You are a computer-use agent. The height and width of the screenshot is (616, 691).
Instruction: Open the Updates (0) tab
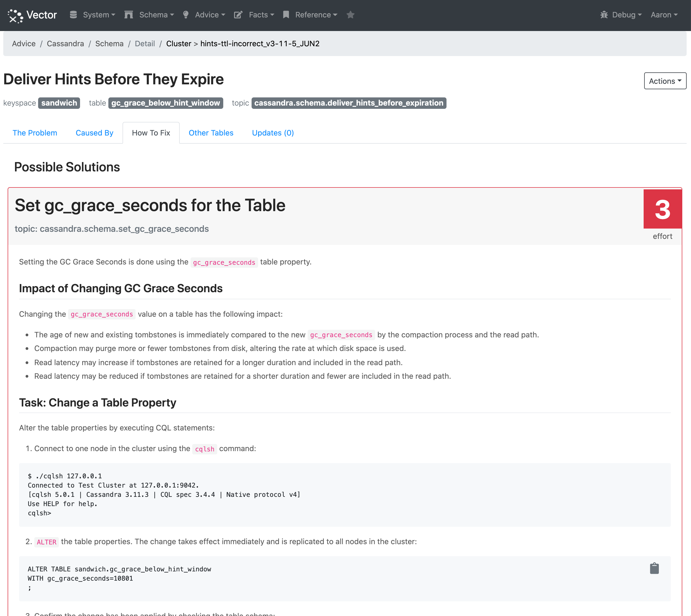pos(273,133)
